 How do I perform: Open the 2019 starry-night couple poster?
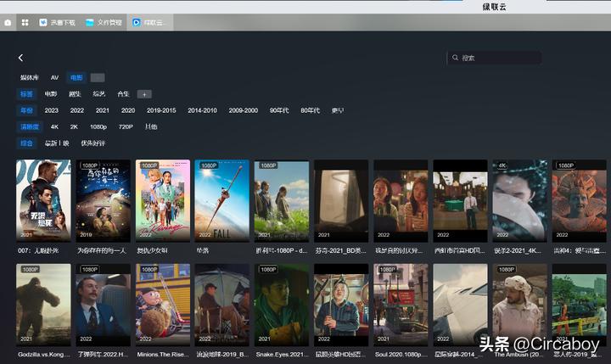[x=104, y=201]
